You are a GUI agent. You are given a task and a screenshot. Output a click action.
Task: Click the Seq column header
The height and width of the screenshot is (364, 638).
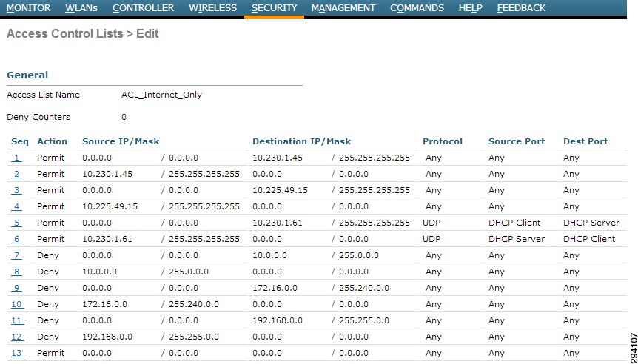[x=20, y=141]
